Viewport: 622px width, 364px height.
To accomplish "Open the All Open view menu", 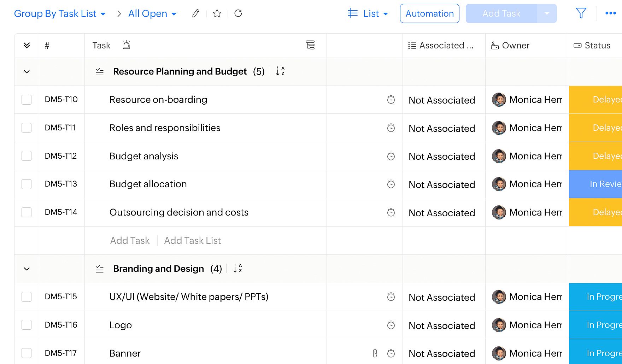I will pos(152,13).
